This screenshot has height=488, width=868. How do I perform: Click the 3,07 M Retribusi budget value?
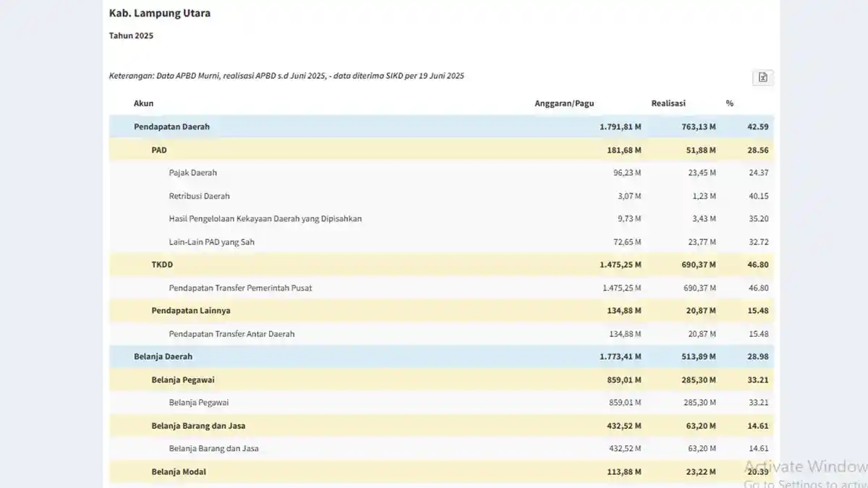tap(629, 196)
